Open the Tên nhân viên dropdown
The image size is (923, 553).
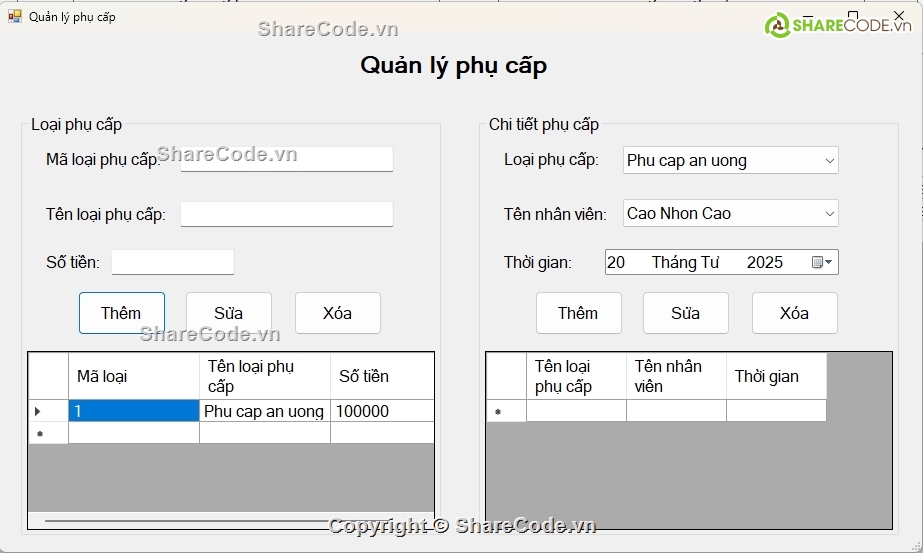pyautogui.click(x=731, y=213)
